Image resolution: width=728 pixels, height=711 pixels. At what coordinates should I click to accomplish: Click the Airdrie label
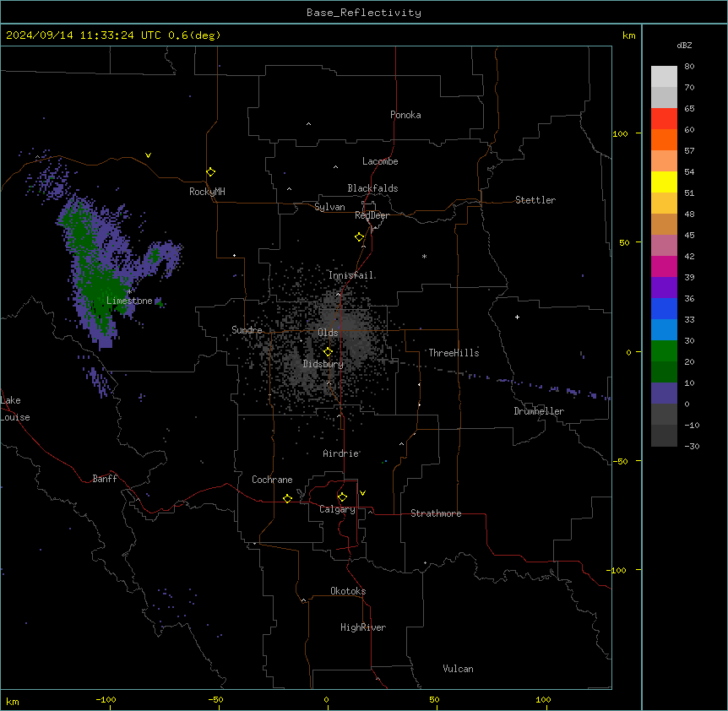(x=341, y=453)
